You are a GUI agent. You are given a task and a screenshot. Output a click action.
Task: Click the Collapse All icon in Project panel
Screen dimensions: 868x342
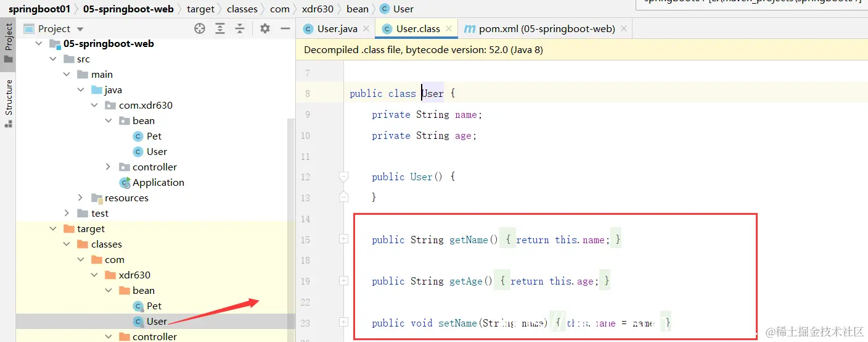coord(240,28)
